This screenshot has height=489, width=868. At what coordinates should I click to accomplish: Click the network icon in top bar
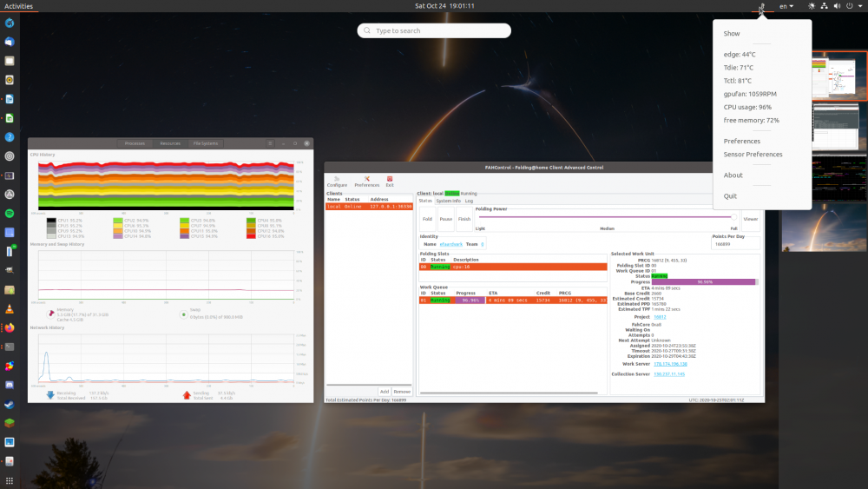(x=825, y=6)
